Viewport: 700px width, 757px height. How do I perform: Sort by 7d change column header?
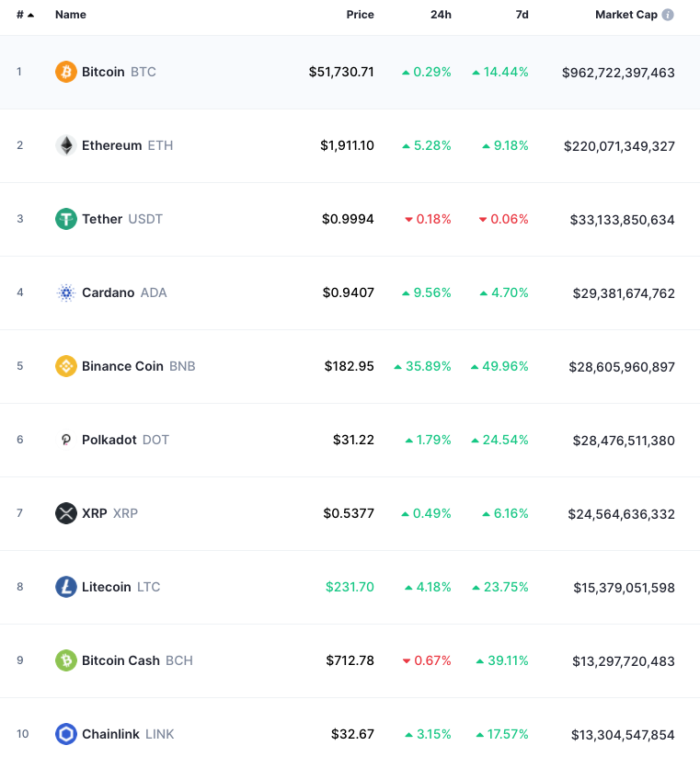[522, 15]
